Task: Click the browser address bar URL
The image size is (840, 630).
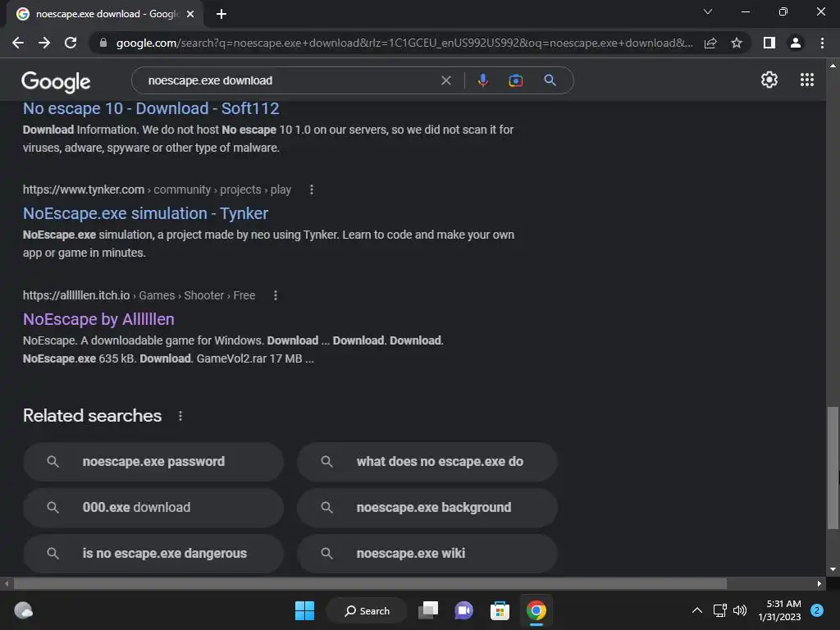Action: pyautogui.click(x=404, y=43)
